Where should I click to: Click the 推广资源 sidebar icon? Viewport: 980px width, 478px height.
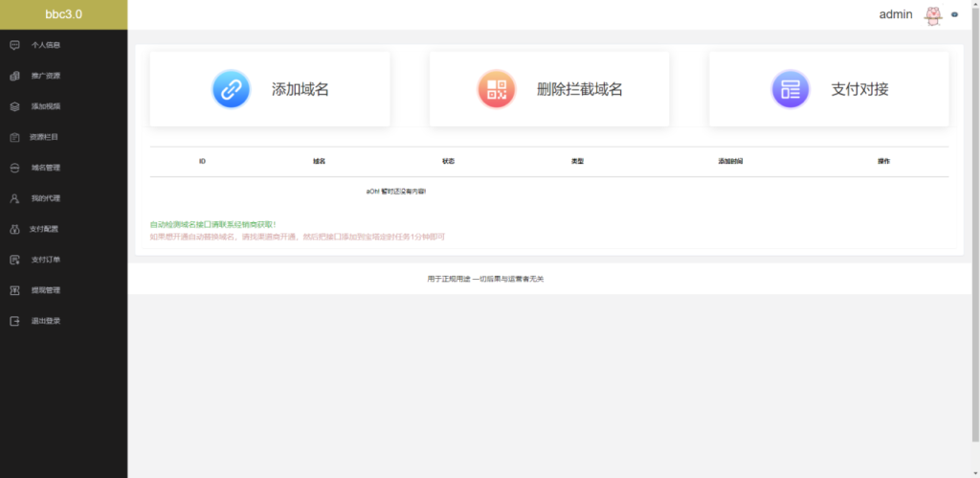click(15, 76)
